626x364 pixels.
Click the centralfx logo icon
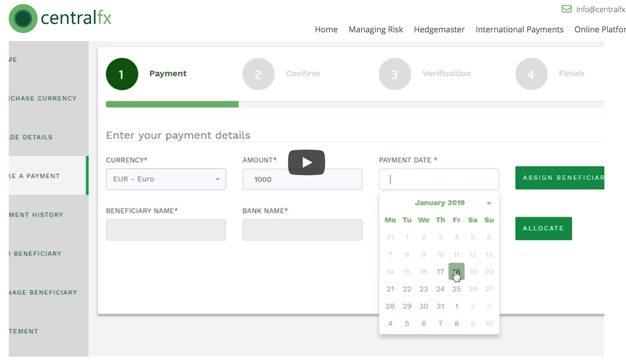pyautogui.click(x=23, y=18)
